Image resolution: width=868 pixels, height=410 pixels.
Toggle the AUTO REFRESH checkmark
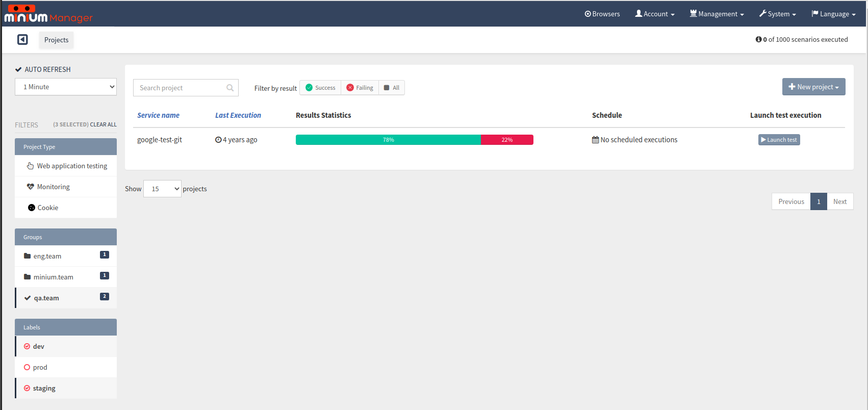click(18, 69)
